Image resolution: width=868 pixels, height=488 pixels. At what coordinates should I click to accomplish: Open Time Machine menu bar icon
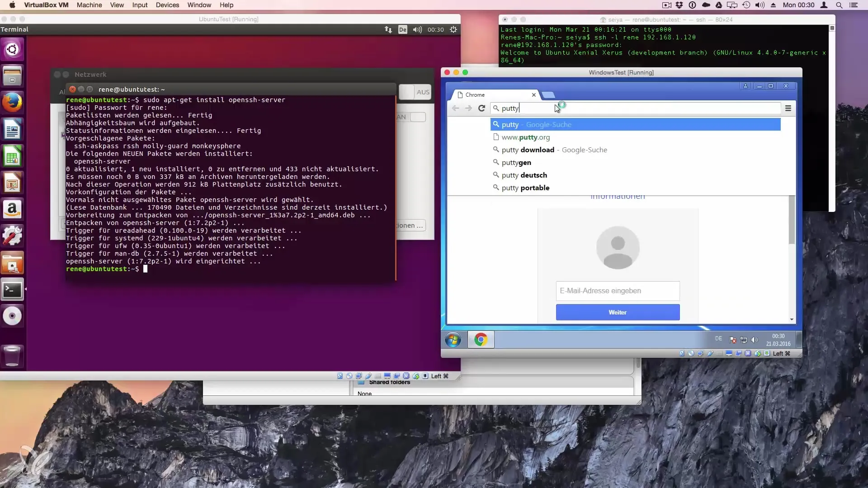[x=746, y=5]
